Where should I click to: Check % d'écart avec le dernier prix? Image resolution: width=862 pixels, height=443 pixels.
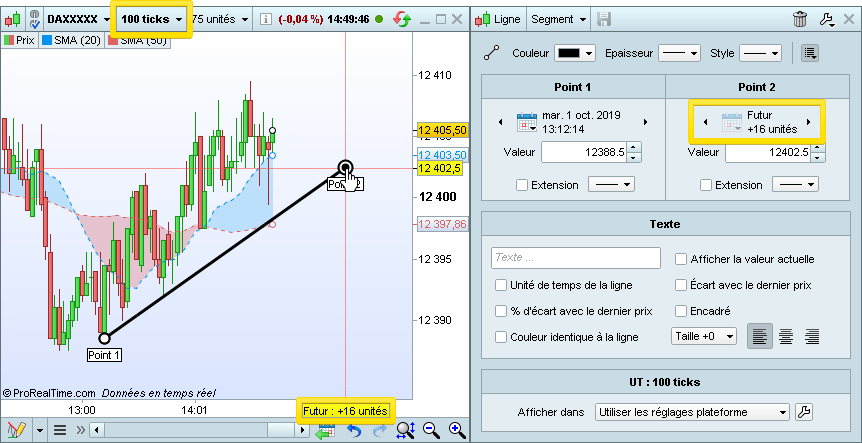pyautogui.click(x=500, y=311)
